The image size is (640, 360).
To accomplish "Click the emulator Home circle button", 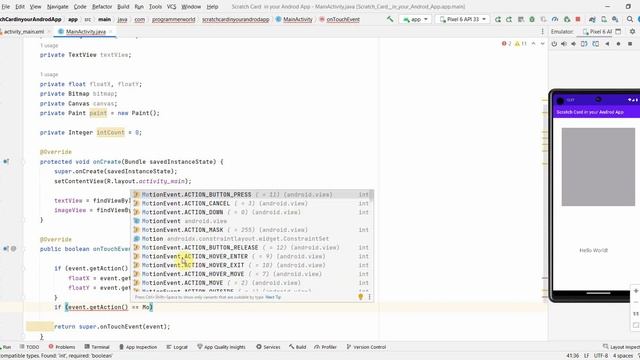I will [618, 44].
